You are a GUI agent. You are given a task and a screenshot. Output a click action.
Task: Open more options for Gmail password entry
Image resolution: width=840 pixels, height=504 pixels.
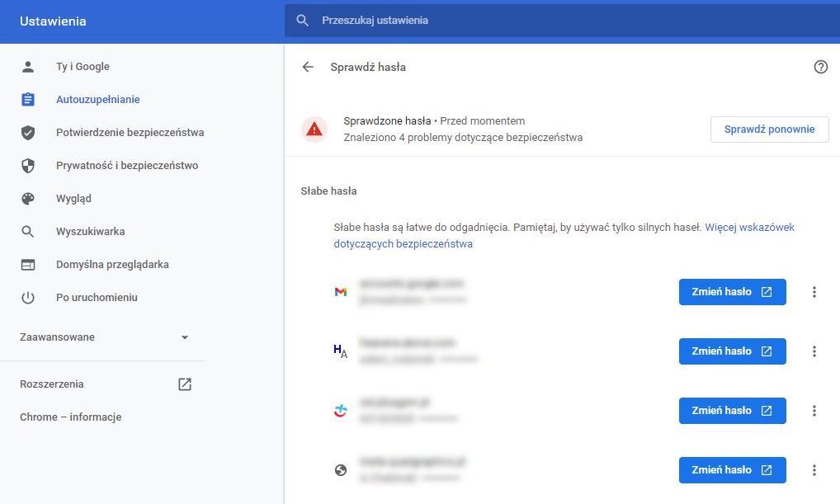pyautogui.click(x=814, y=292)
